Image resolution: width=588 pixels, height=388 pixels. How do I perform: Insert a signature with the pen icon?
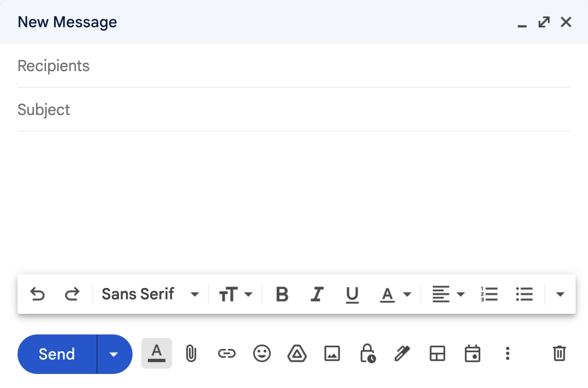(402, 354)
